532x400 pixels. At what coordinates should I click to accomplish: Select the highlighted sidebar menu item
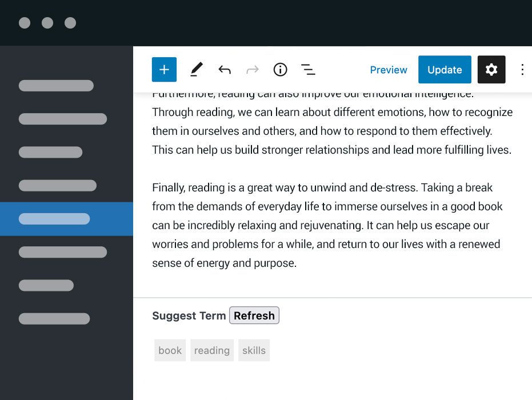click(54, 219)
